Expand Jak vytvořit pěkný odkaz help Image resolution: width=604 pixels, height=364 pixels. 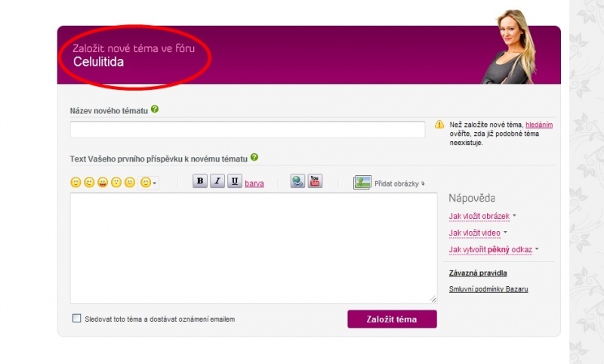[494, 249]
